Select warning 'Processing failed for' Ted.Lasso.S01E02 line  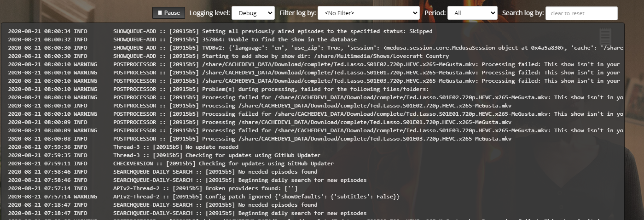click(x=316, y=97)
